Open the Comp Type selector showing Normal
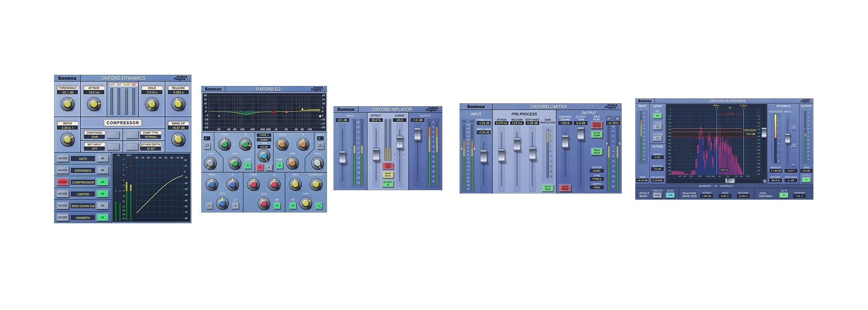Viewport: 868px width, 310px height. pos(150,136)
